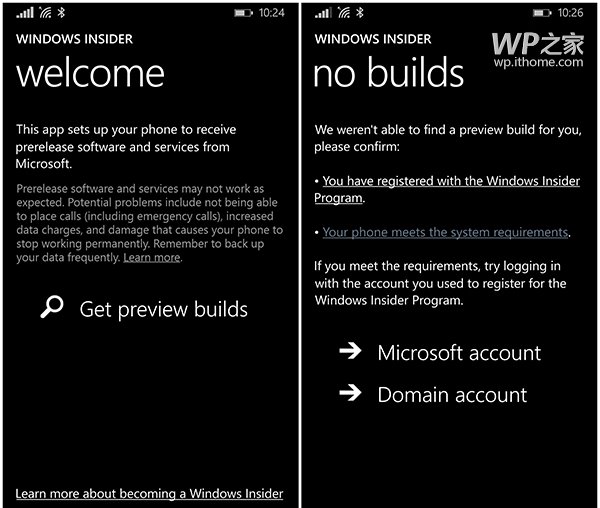Tap the Bluetooth icon on no builds screen
This screenshot has width=600, height=508.
click(360, 13)
